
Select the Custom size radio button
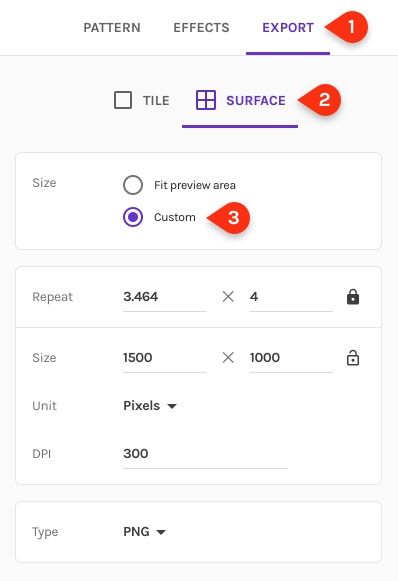tap(133, 217)
